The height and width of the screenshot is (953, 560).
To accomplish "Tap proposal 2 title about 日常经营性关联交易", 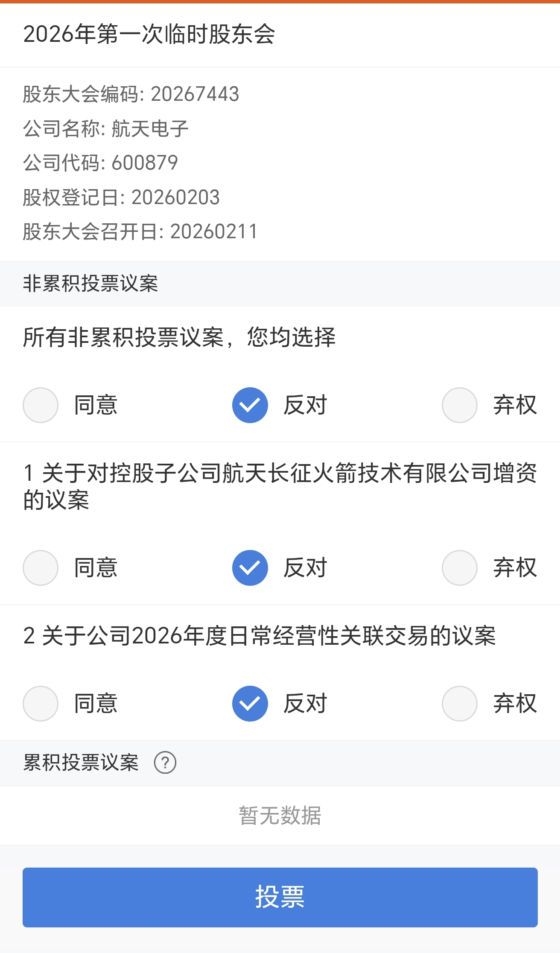I will (259, 636).
